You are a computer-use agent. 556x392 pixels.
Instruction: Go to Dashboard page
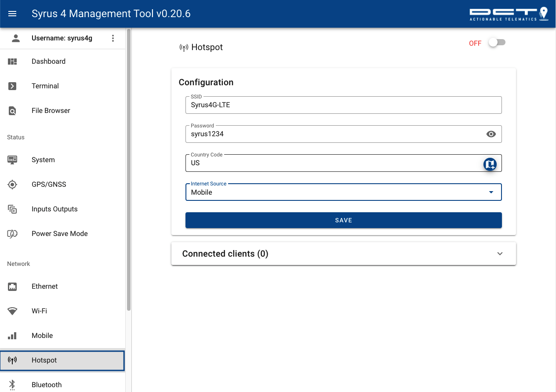coord(62,62)
